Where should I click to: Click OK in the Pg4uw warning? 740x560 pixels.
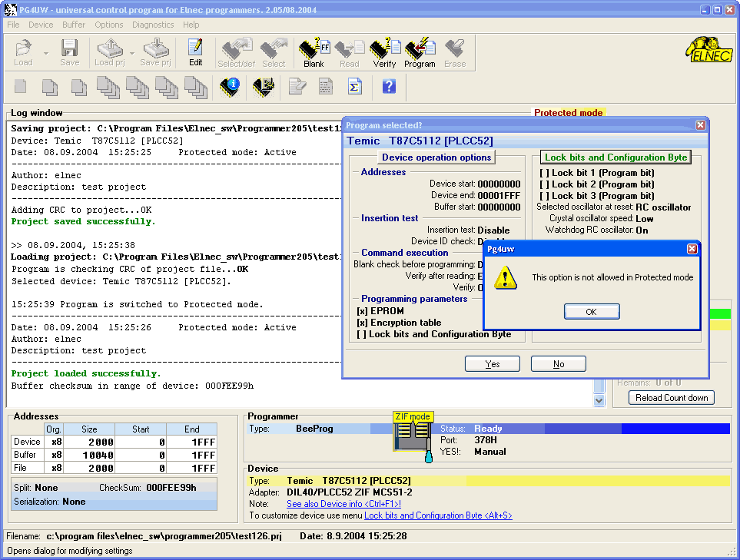pyautogui.click(x=592, y=312)
